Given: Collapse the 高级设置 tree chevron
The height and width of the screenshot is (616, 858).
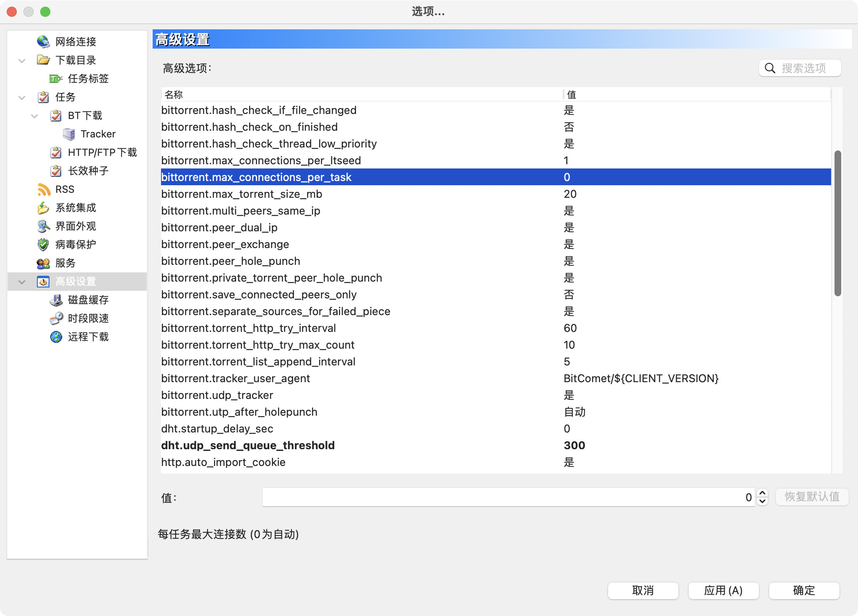Looking at the screenshot, I should click(x=22, y=282).
